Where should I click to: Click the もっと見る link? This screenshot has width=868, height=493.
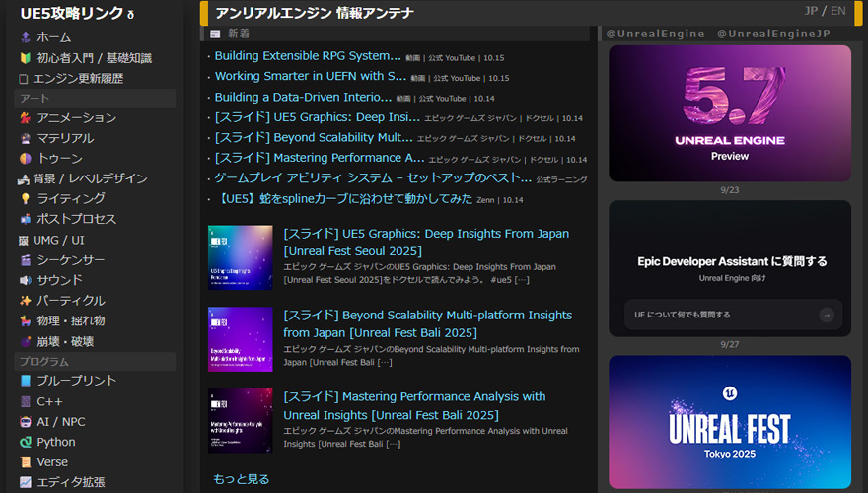[x=241, y=479]
